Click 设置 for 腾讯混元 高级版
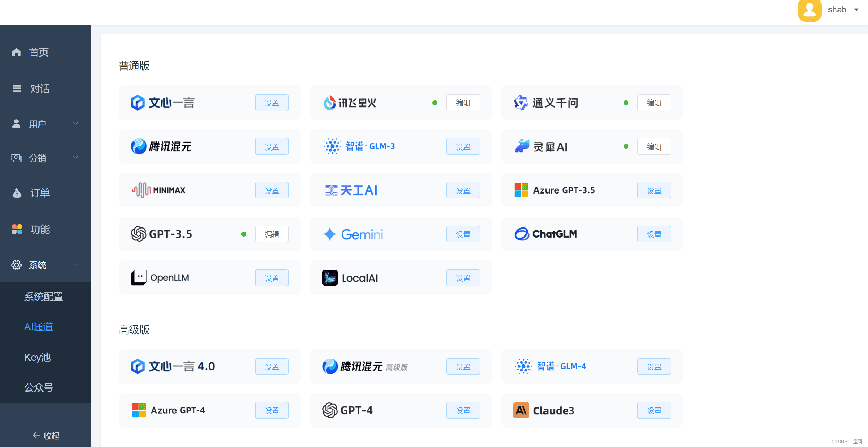Viewport: 868px width, 447px height. click(x=463, y=366)
